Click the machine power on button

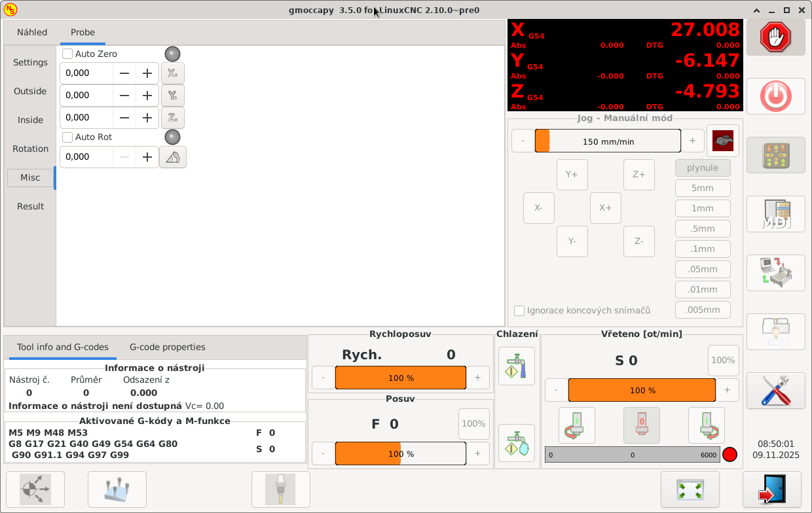click(x=775, y=97)
